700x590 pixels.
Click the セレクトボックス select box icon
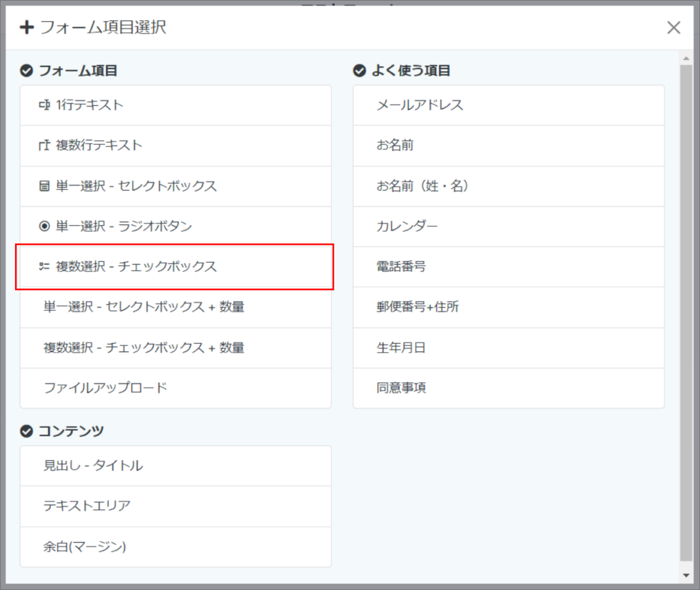point(44,186)
